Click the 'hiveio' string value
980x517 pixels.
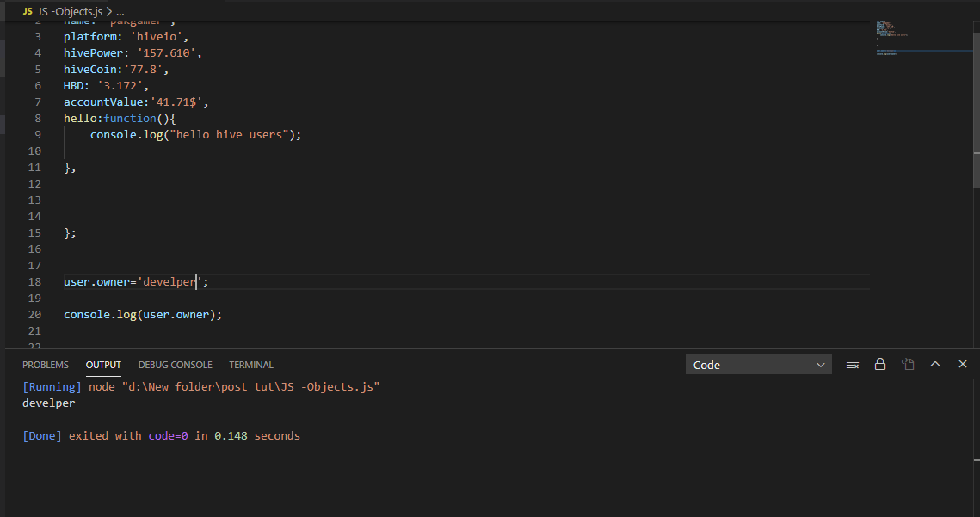(157, 37)
